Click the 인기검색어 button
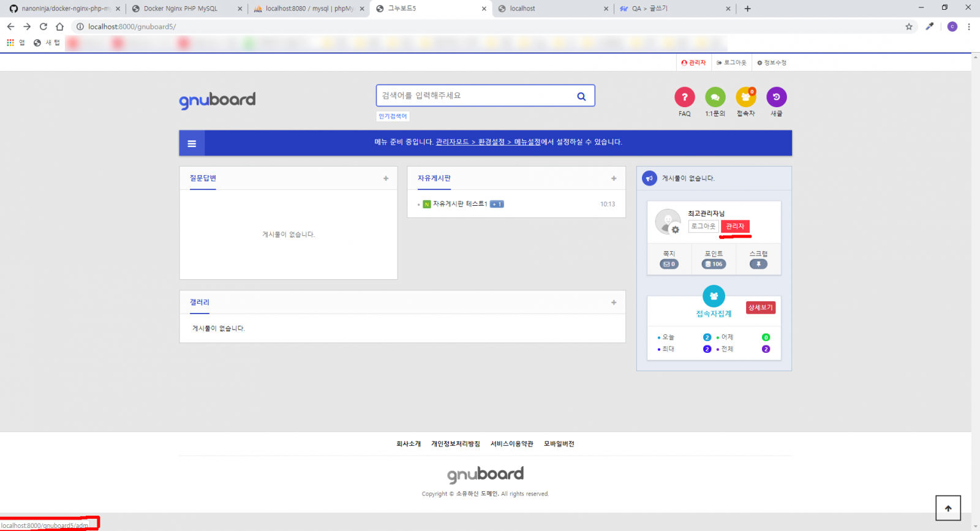Screen dimensions: 980x531 pyautogui.click(x=393, y=116)
